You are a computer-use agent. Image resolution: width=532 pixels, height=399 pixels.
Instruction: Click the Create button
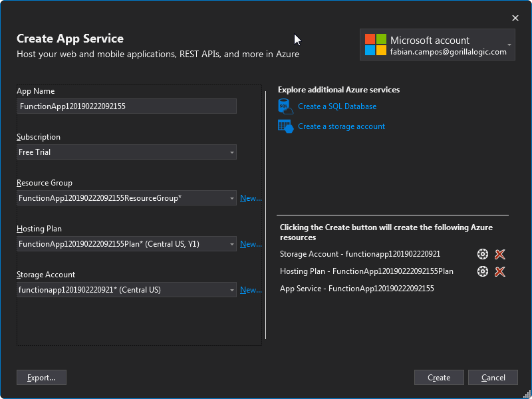coord(439,378)
